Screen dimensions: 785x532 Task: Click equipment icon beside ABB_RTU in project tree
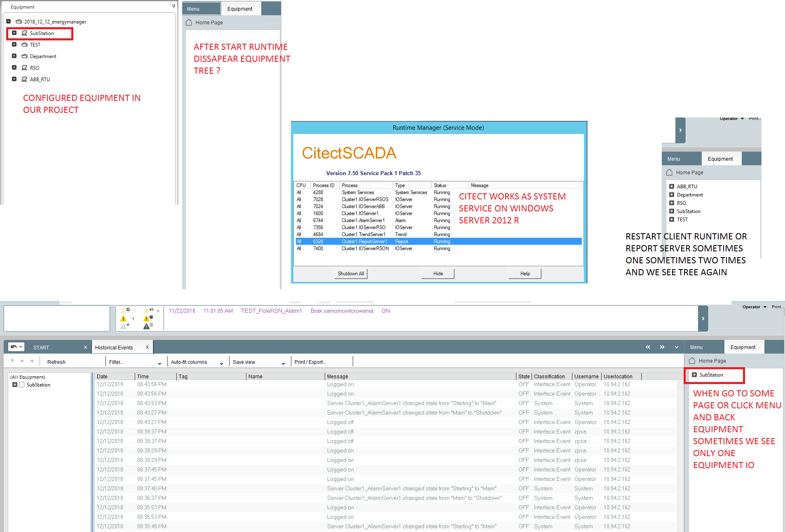point(24,79)
